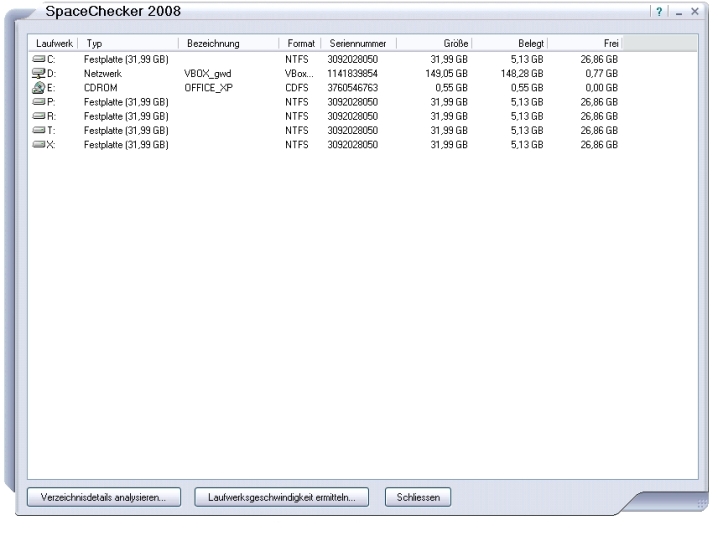Viewport: 718px width, 551px height.
Task: Sort drives by Größe column
Action: [x=436, y=44]
